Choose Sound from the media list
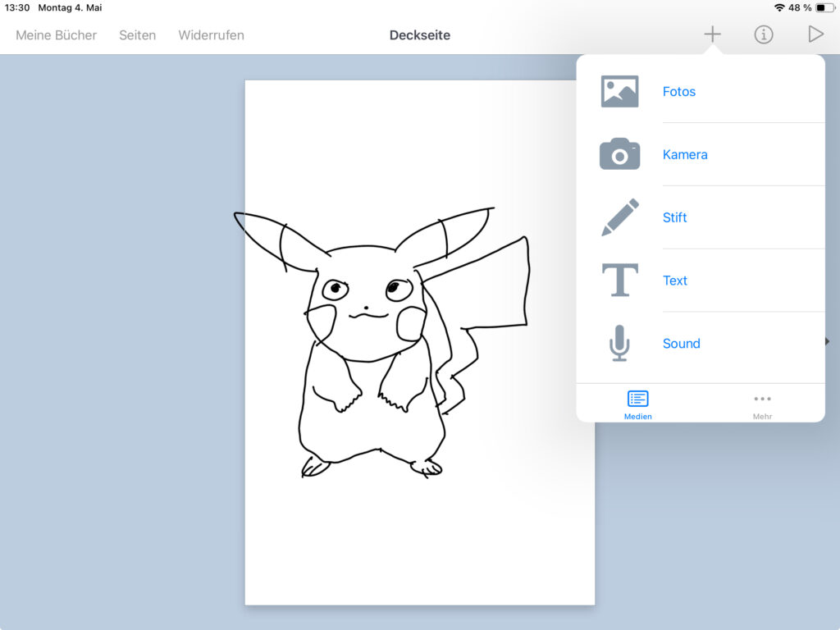This screenshot has width=840, height=630. [x=681, y=344]
